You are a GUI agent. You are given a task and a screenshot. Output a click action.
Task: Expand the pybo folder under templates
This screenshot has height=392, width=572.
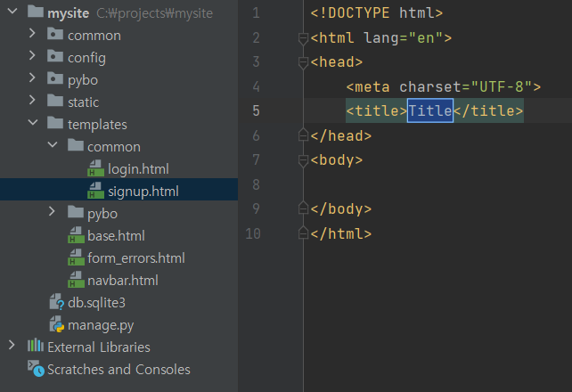coord(52,211)
